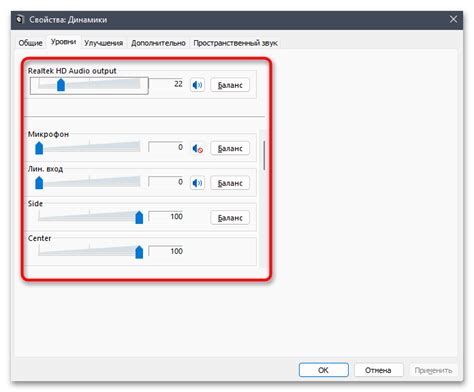
Task: Click the Center value field showing 100
Action: pyautogui.click(x=167, y=251)
